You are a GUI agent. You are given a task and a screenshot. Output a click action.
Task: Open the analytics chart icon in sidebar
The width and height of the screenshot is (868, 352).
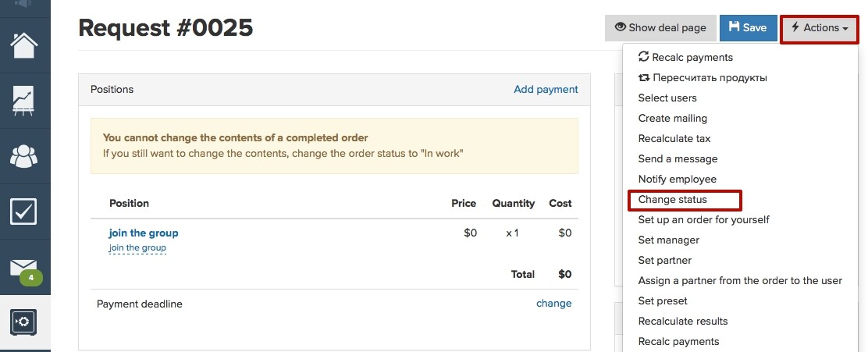pos(24,101)
